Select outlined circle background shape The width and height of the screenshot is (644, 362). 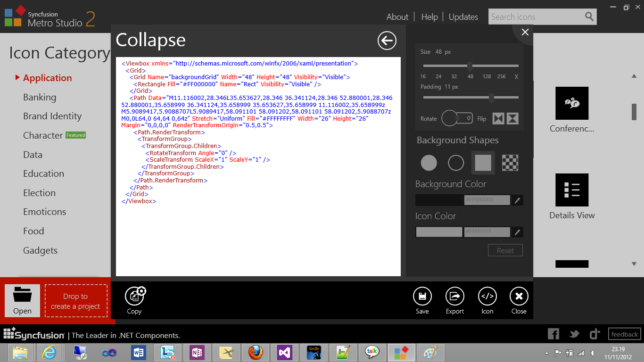456,163
